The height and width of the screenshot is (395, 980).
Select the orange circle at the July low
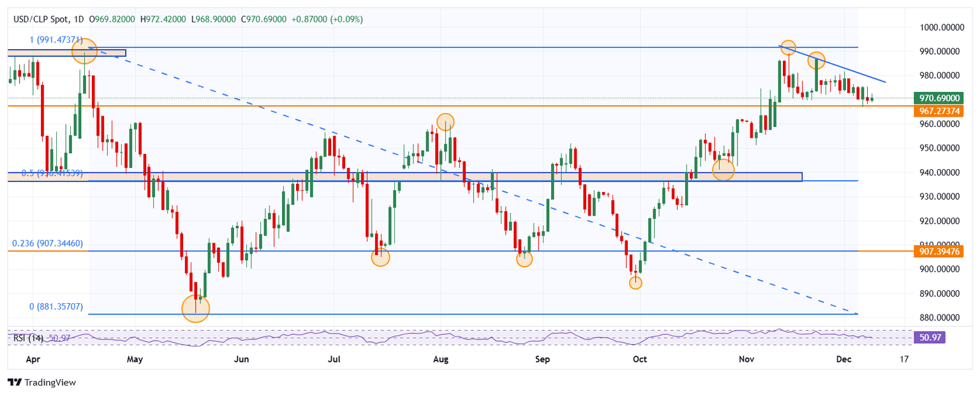click(380, 257)
